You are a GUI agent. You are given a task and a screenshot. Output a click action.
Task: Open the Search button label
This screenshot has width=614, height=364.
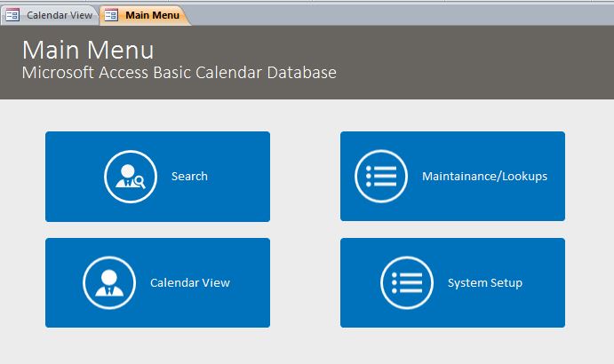(x=189, y=176)
